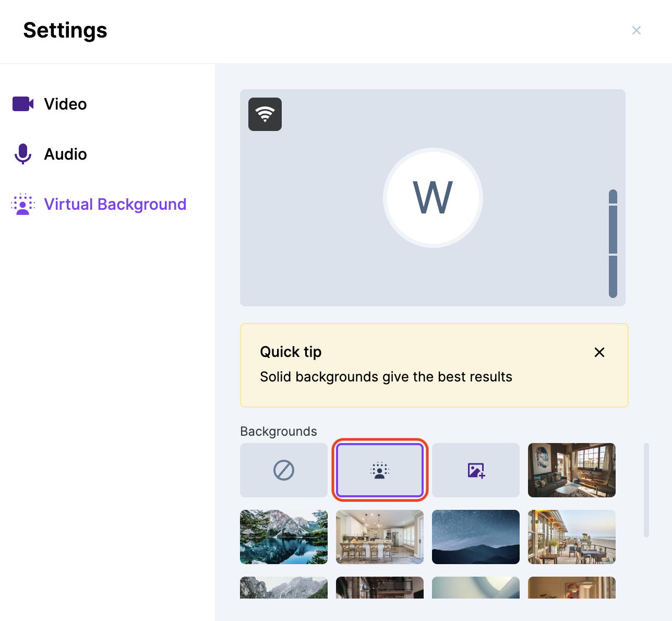The image size is (672, 621).
Task: Select the blur background option
Action: click(379, 470)
